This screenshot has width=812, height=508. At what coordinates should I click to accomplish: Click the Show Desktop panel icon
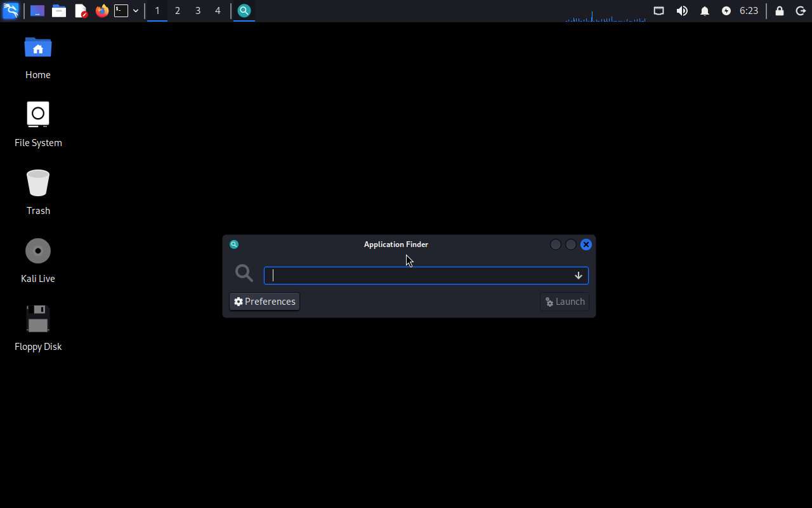(x=37, y=11)
